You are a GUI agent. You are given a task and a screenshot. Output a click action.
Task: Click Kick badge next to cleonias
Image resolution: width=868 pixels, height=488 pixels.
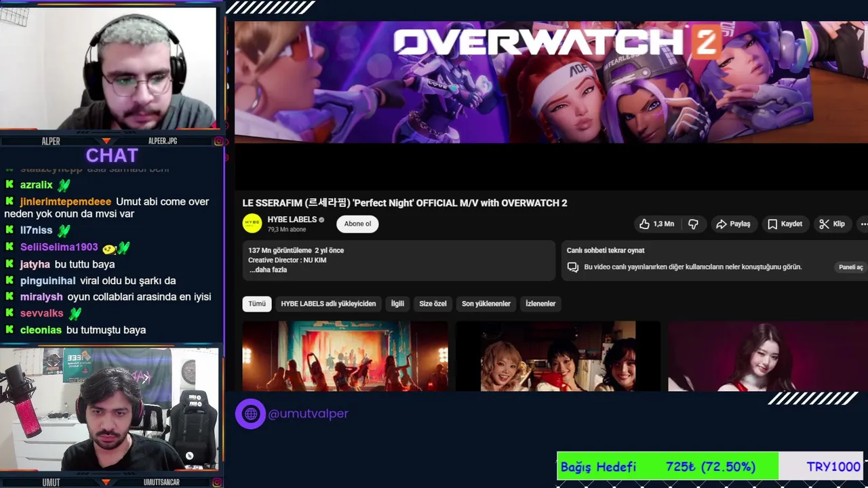pyautogui.click(x=9, y=329)
